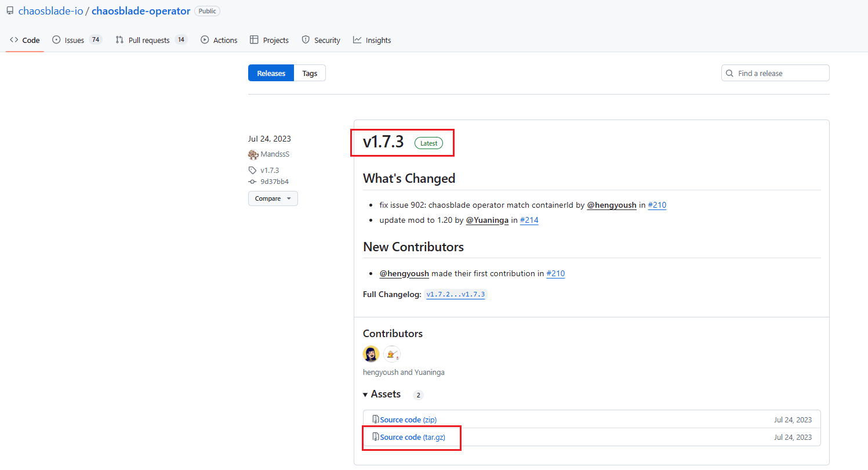Open the Security tab
This screenshot has width=868, height=470.
(x=321, y=40)
